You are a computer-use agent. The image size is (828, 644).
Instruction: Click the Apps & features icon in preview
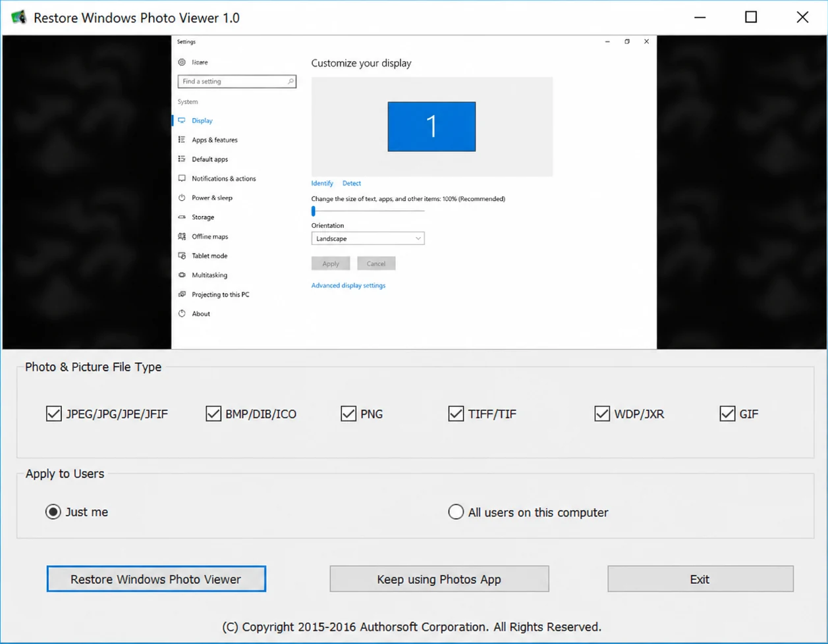point(182,140)
